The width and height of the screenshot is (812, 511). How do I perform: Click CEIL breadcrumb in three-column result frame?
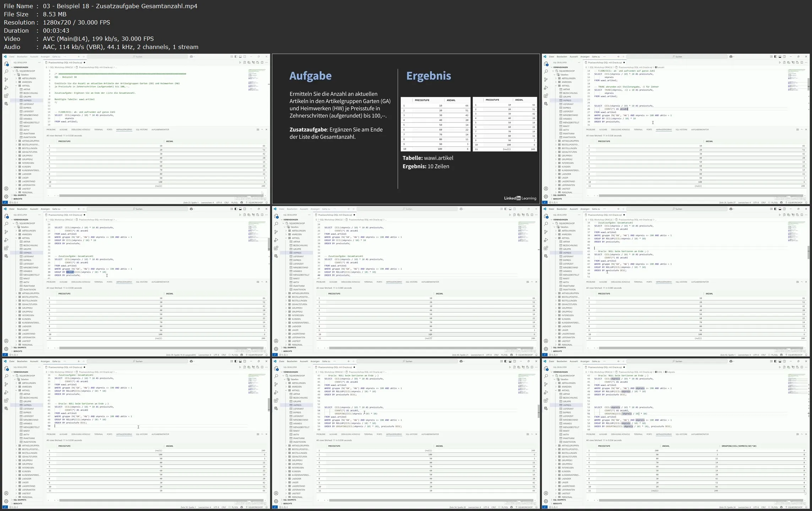(x=659, y=372)
